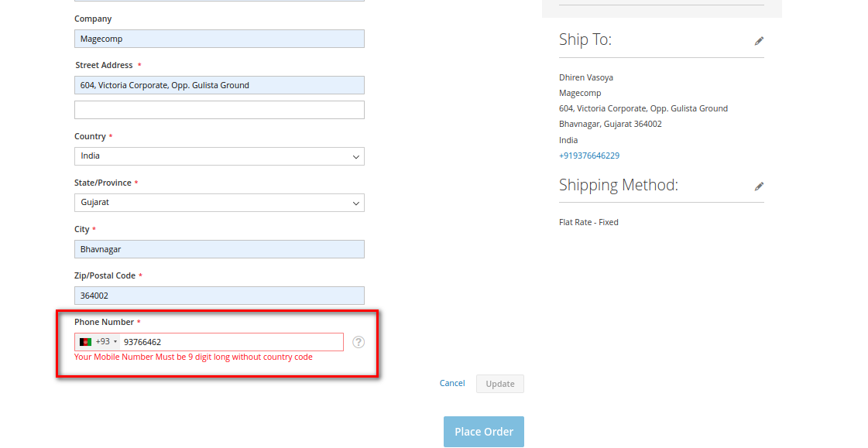868x448 pixels.
Task: Expand the State/Province dropdown showing Gujarat
Action: [219, 203]
